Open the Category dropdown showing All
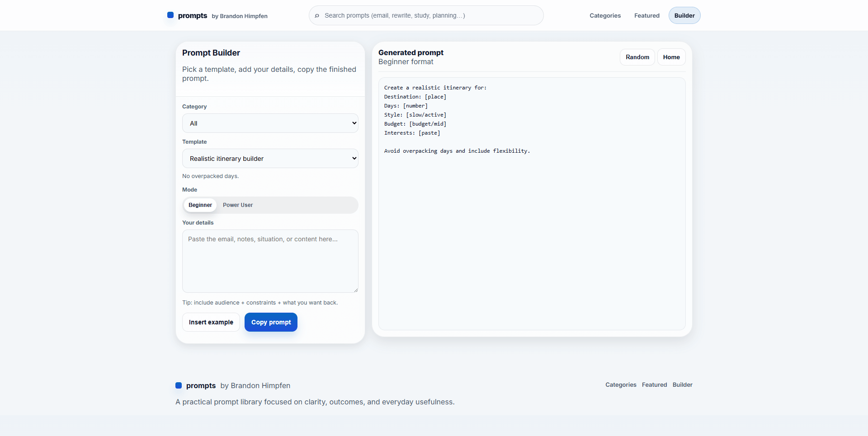868x436 pixels. coord(270,123)
